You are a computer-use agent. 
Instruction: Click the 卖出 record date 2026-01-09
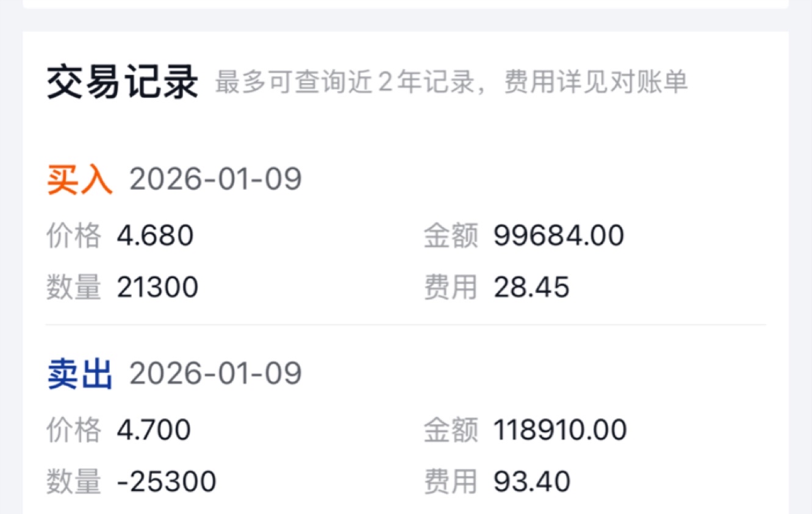click(215, 374)
